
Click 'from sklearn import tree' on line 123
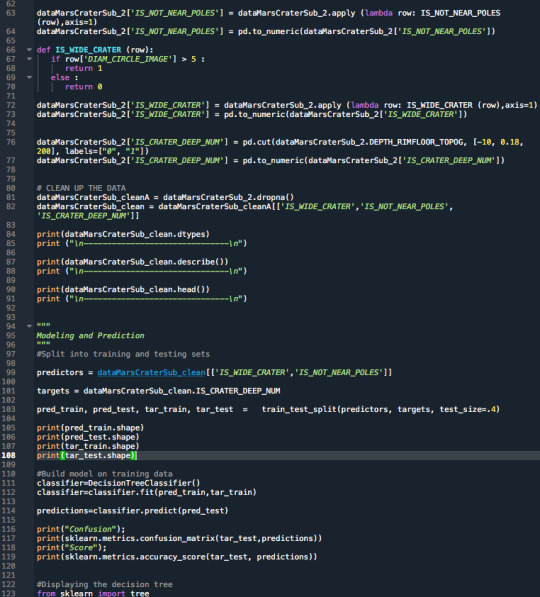93,593
